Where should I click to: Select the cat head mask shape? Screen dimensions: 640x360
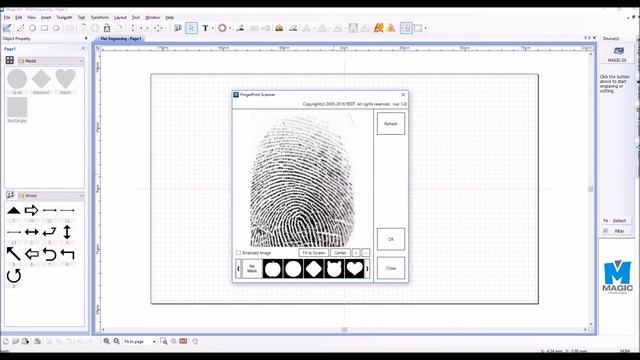334,269
